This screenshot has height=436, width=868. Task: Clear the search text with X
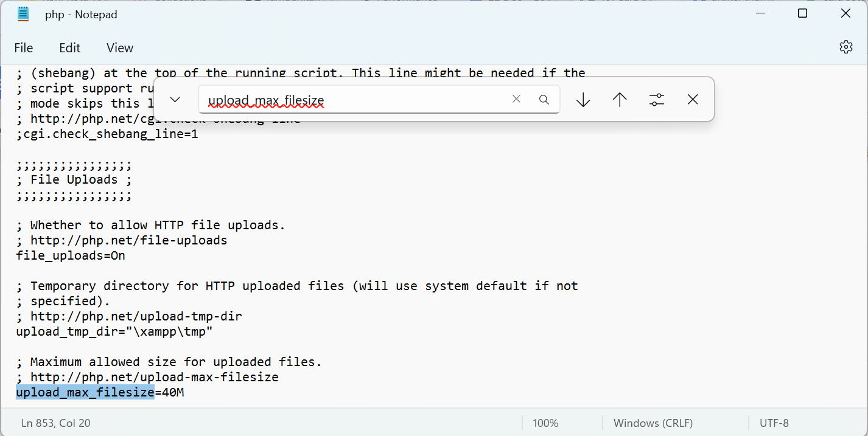click(x=516, y=99)
